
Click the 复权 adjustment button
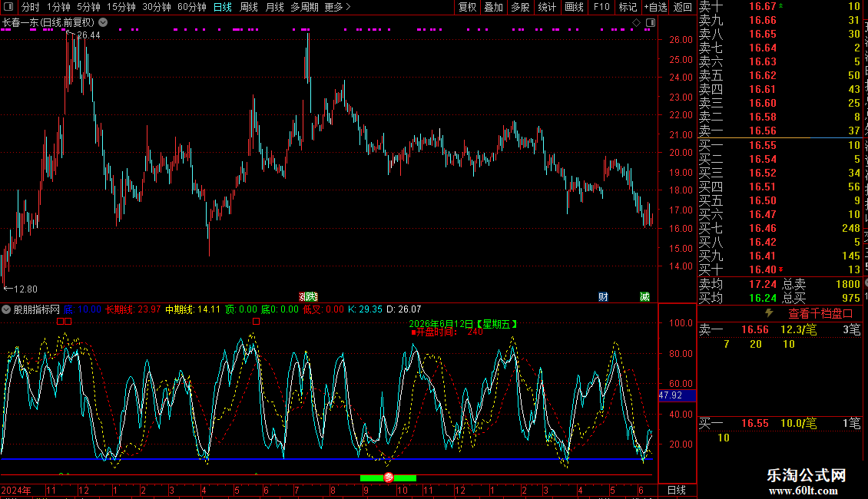click(x=467, y=7)
